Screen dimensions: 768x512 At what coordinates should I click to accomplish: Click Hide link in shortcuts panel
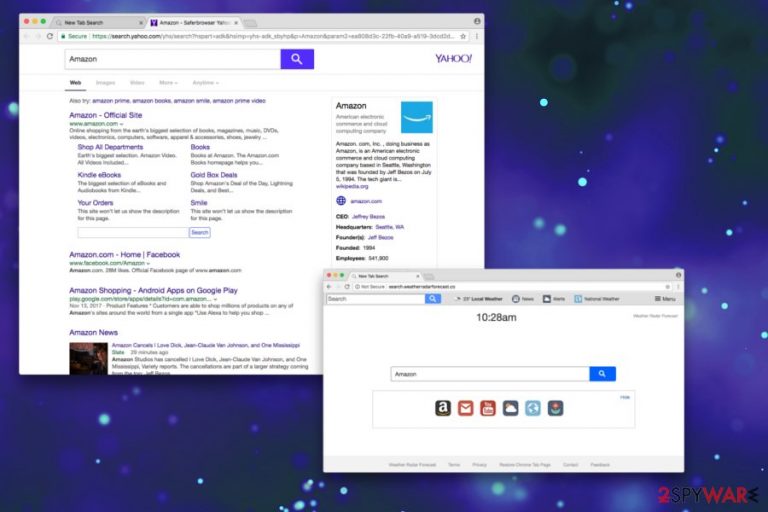[x=624, y=397]
